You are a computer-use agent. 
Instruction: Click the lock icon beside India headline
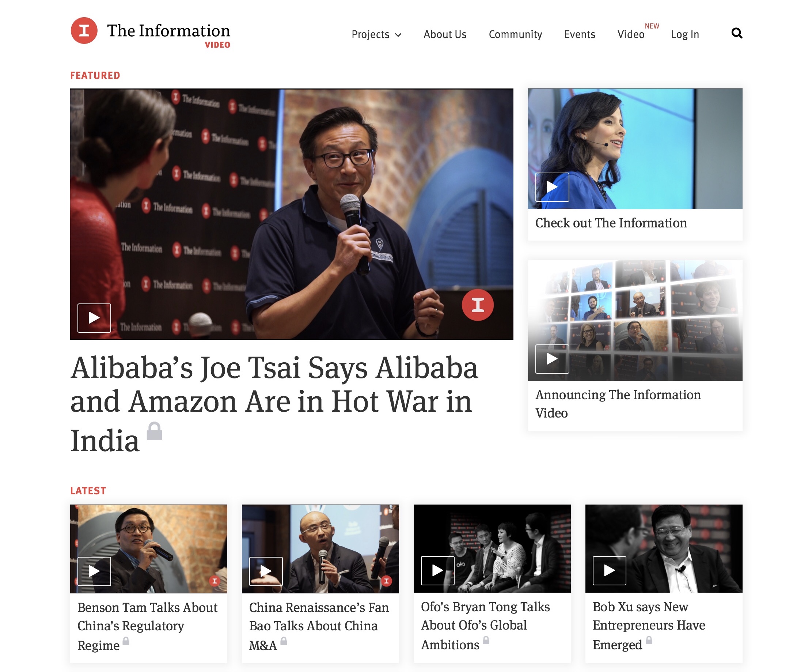click(x=154, y=431)
